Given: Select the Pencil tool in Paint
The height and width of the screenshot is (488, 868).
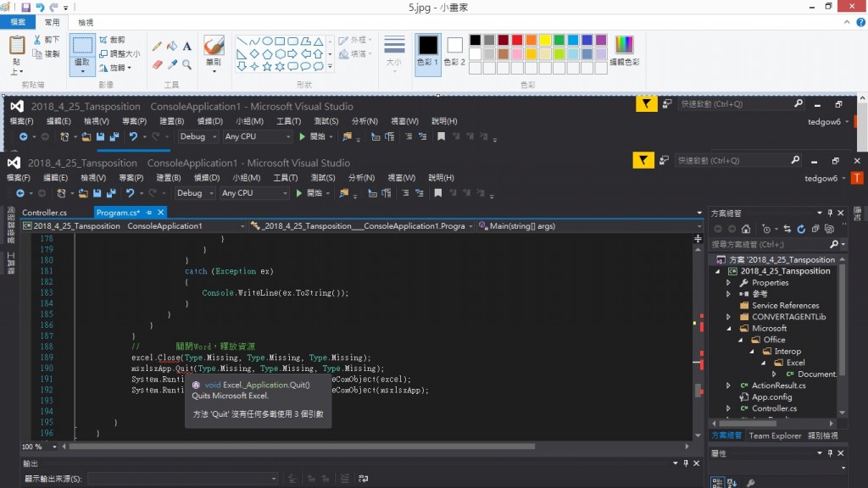Looking at the screenshot, I should coord(157,46).
